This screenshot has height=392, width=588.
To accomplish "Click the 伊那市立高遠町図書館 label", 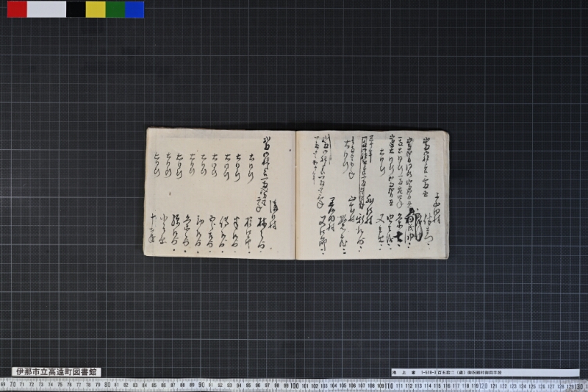I will pyautogui.click(x=57, y=371).
